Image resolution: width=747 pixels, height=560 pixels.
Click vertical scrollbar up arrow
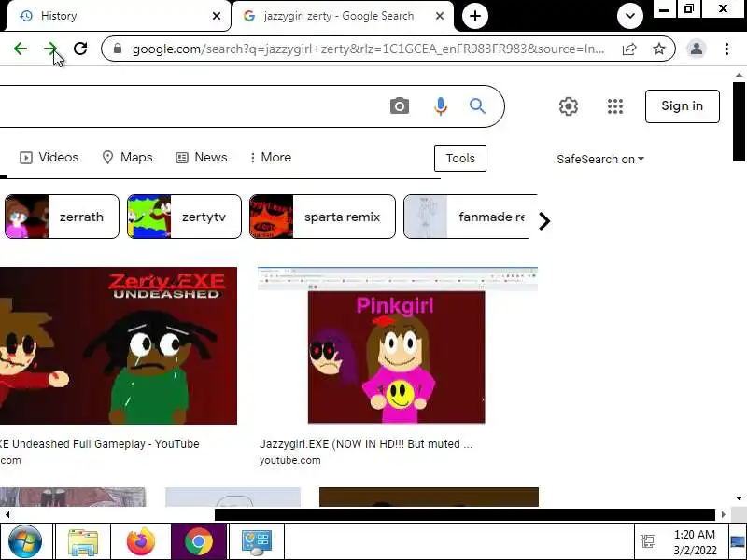tap(739, 76)
